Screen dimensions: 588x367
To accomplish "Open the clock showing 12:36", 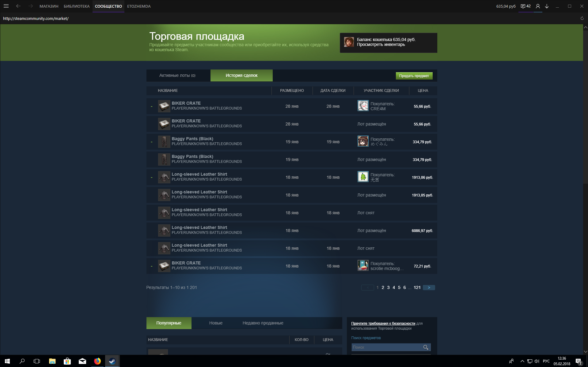I will (562, 361).
